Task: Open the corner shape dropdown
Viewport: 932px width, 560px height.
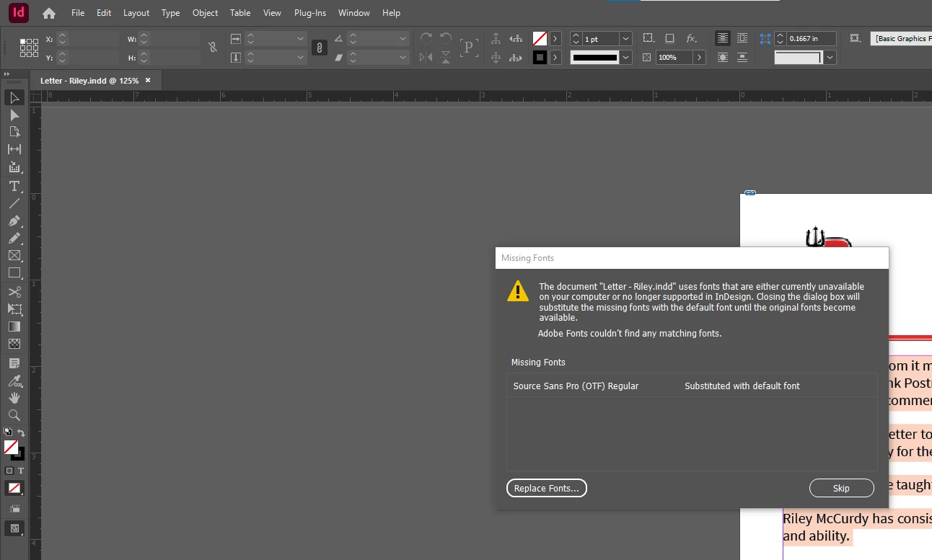Action: point(830,57)
